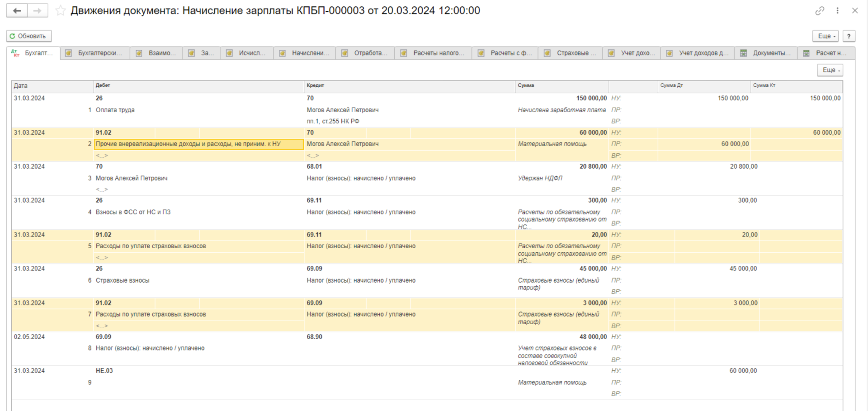
Task: Select credit account 68.01
Action: pyautogui.click(x=314, y=167)
